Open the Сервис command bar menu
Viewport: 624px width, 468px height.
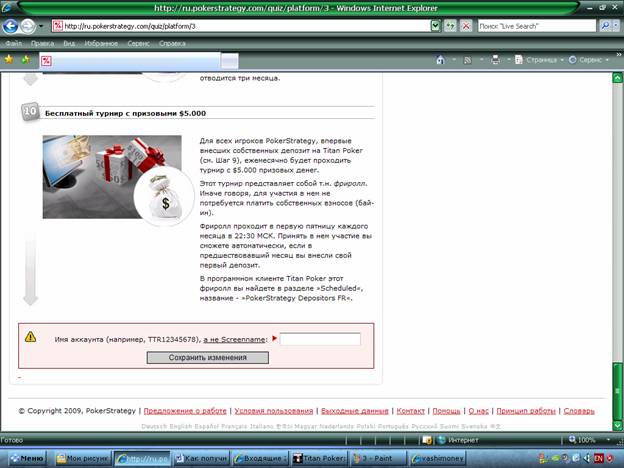[589, 60]
